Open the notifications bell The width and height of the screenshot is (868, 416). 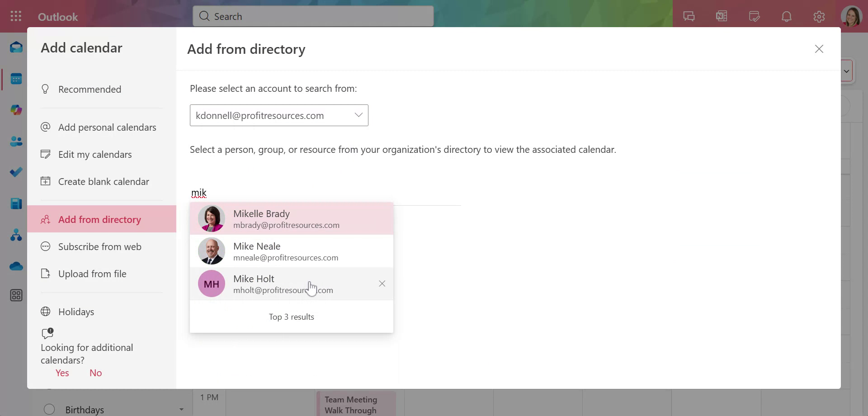pyautogui.click(x=786, y=16)
